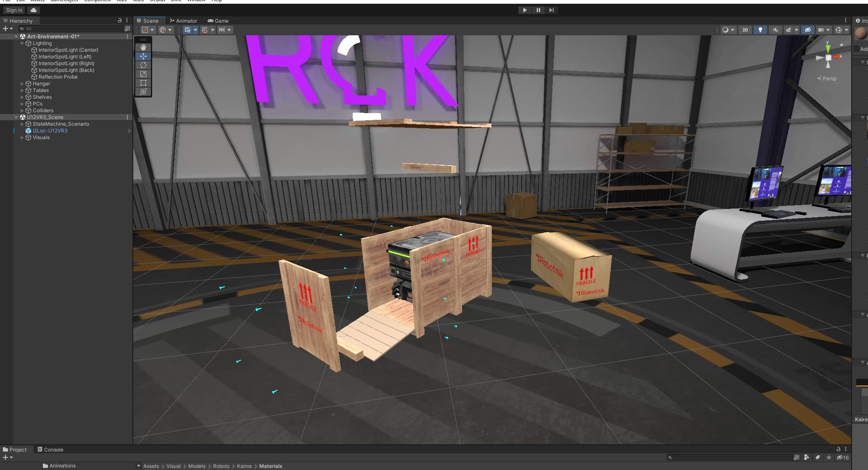This screenshot has height=470, width=868.
Task: Switch to the Animator tab
Action: [183, 21]
